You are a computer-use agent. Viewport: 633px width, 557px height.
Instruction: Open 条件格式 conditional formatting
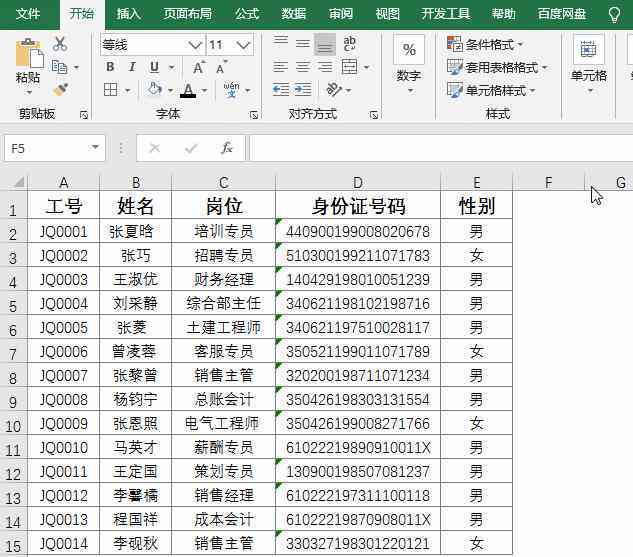point(485,44)
